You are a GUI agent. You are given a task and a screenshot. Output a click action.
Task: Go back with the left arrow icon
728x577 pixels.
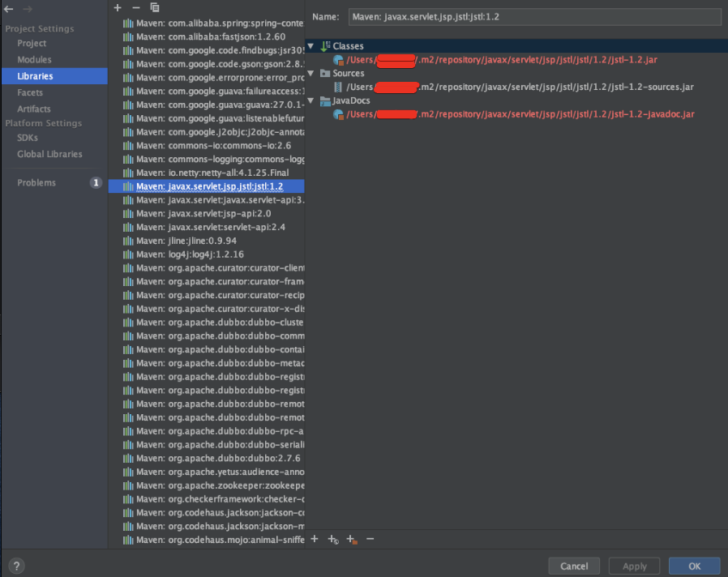[x=8, y=9]
